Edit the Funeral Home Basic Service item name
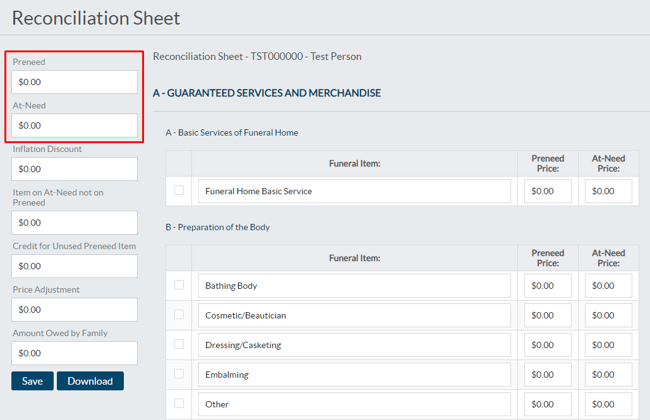Image resolution: width=650 pixels, height=420 pixels. click(x=354, y=191)
